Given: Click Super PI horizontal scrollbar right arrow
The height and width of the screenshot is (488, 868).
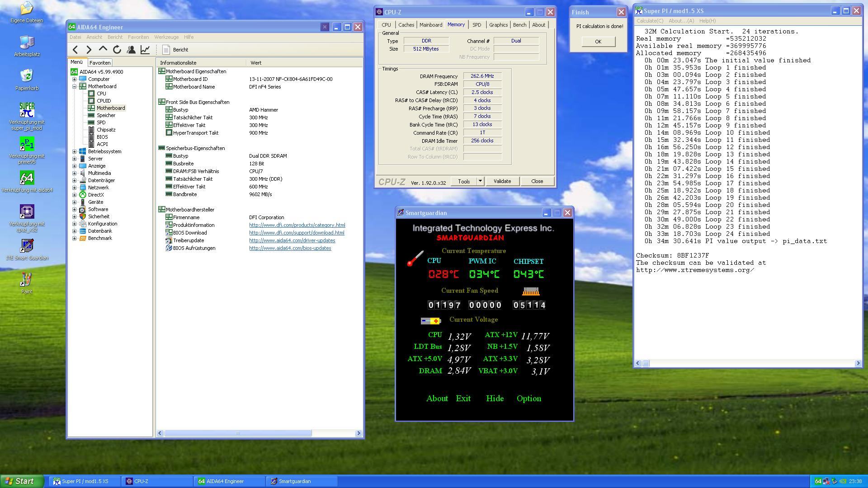Looking at the screenshot, I should (x=858, y=363).
